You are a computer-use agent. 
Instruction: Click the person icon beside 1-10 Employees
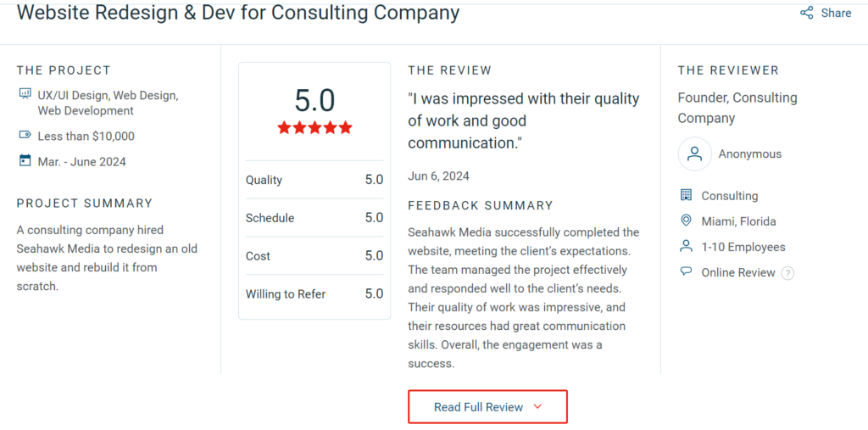(x=687, y=246)
